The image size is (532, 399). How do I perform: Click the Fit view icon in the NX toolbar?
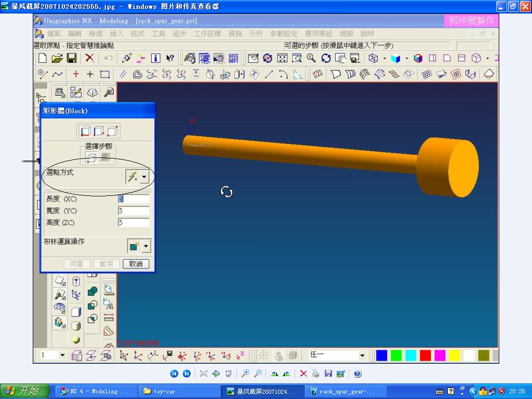tap(282, 58)
